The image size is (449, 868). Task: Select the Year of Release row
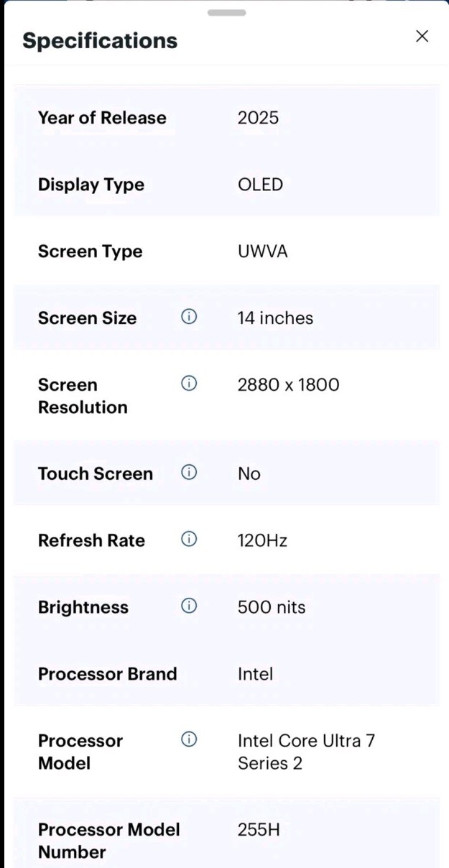[x=226, y=118]
